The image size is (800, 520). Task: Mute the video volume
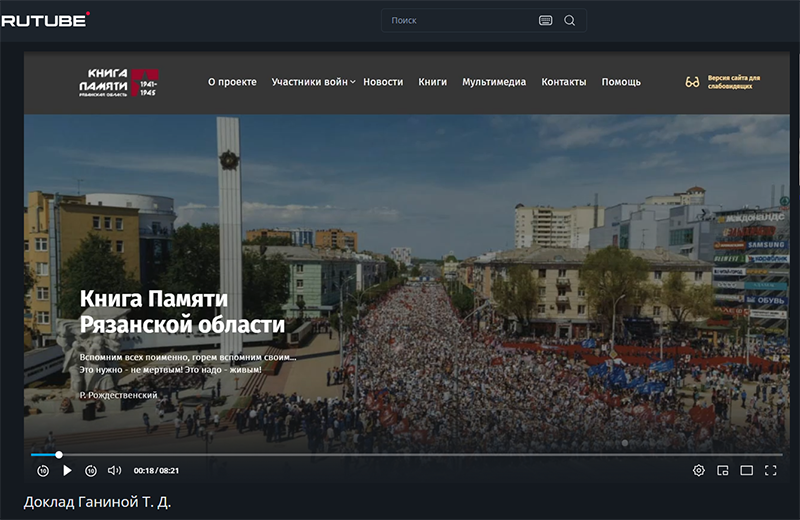(114, 470)
